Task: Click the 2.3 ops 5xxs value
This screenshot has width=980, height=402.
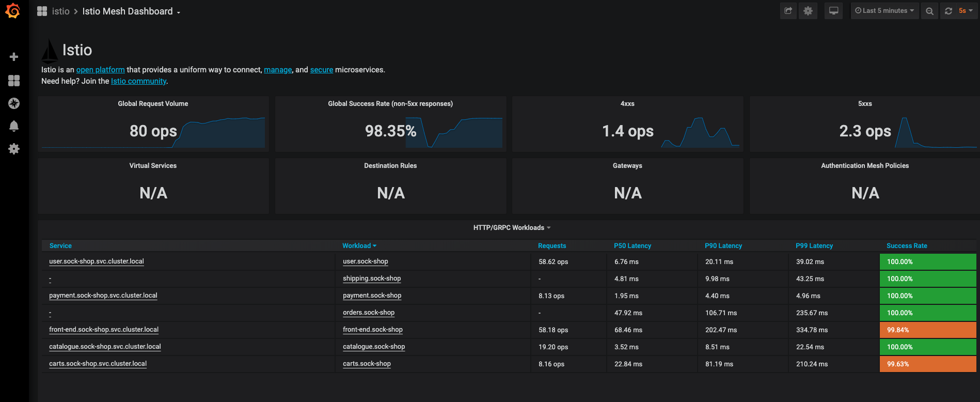Action: pos(865,131)
